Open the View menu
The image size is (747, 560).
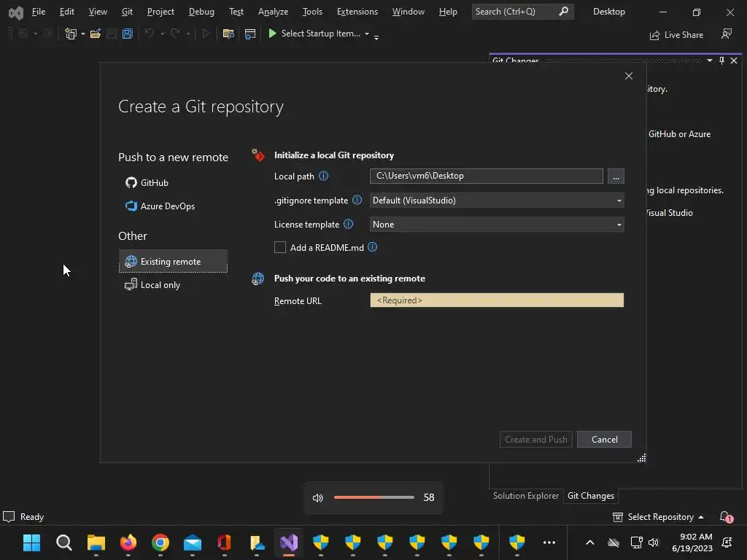coord(98,12)
